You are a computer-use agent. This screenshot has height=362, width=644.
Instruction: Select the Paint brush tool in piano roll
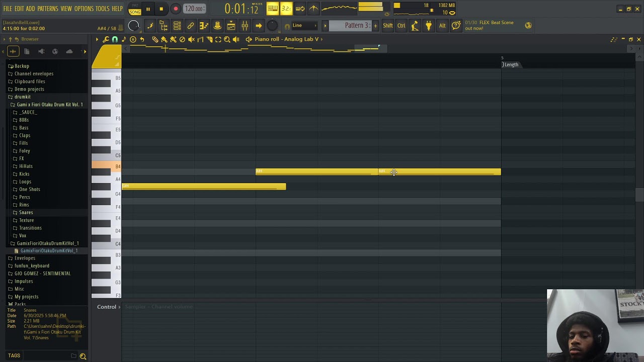point(164,39)
